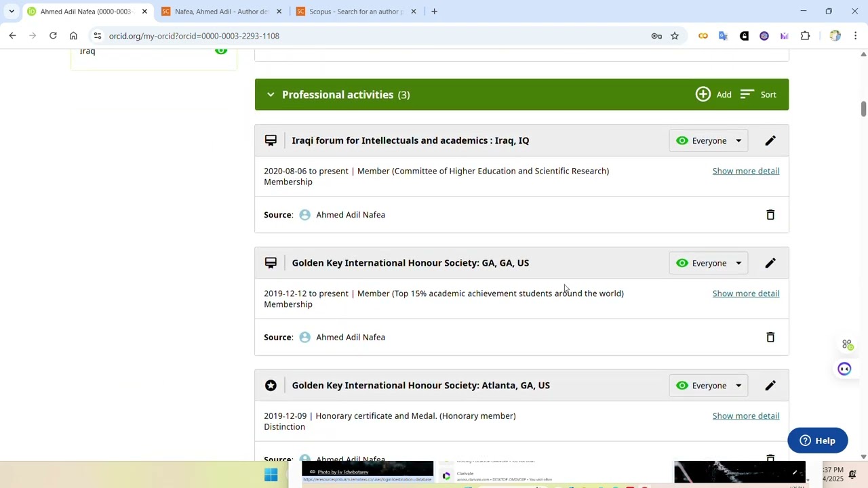868x488 pixels.
Task: Open the green-dot floating sidebar icon
Action: [x=847, y=345]
